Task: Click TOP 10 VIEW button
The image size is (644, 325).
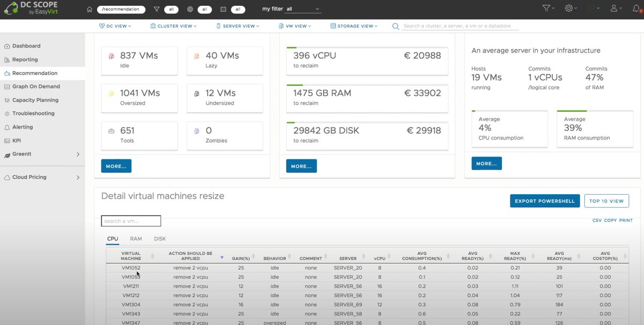Action: pyautogui.click(x=606, y=201)
